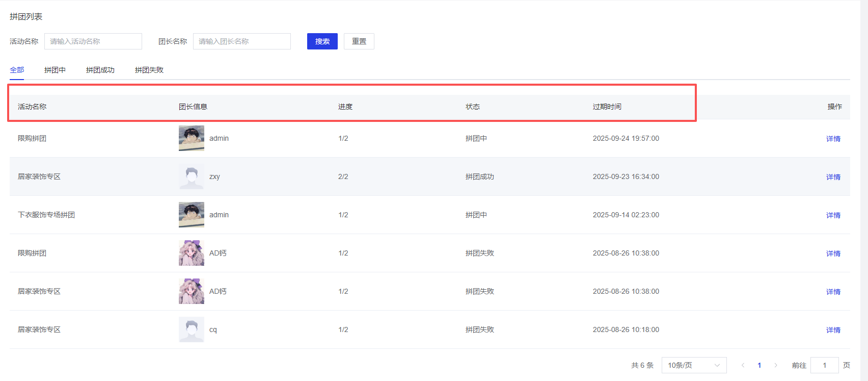Screen dimensions: 868x381
Task: Focus the 活动名称 input field
Action: (93, 41)
